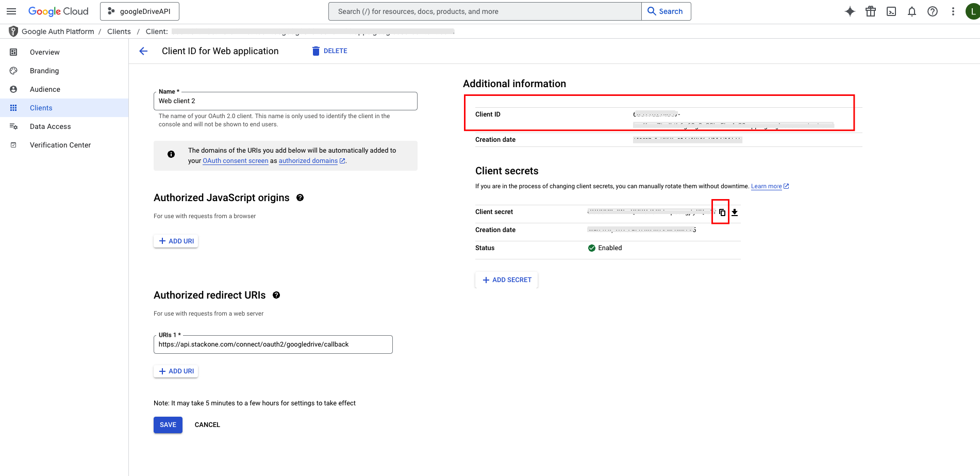The height and width of the screenshot is (476, 980).
Task: Open the main navigation hamburger menu
Action: [x=11, y=11]
